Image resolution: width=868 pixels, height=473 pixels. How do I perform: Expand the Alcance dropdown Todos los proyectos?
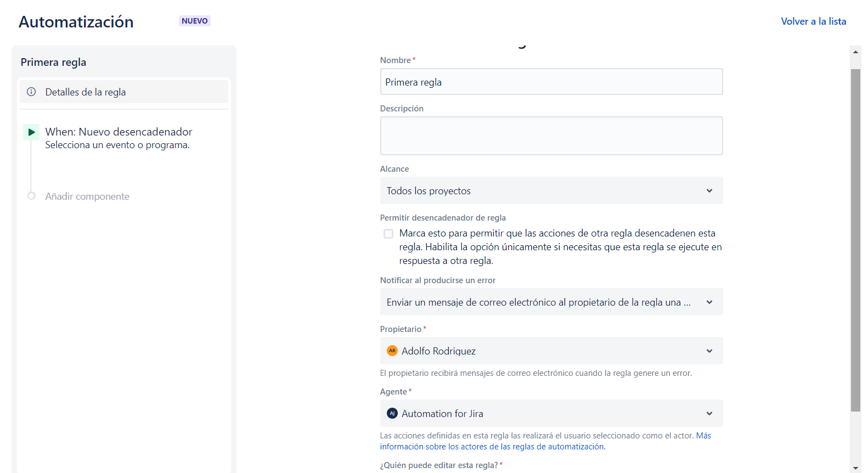coord(551,190)
